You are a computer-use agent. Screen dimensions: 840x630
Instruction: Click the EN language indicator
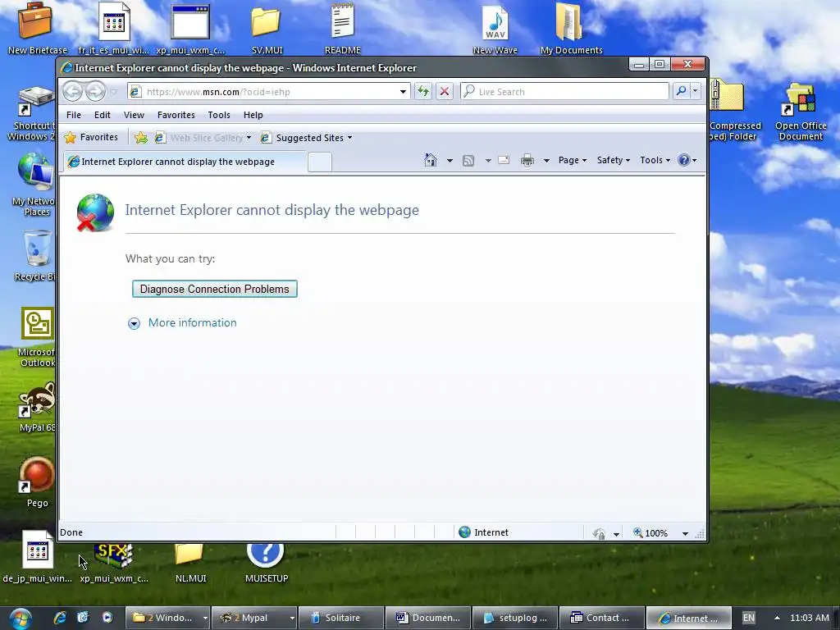(748, 619)
